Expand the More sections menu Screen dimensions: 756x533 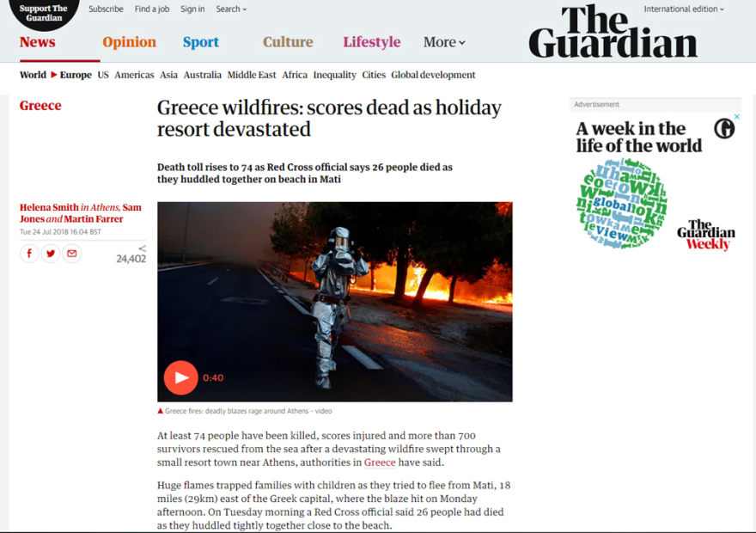[x=444, y=42]
